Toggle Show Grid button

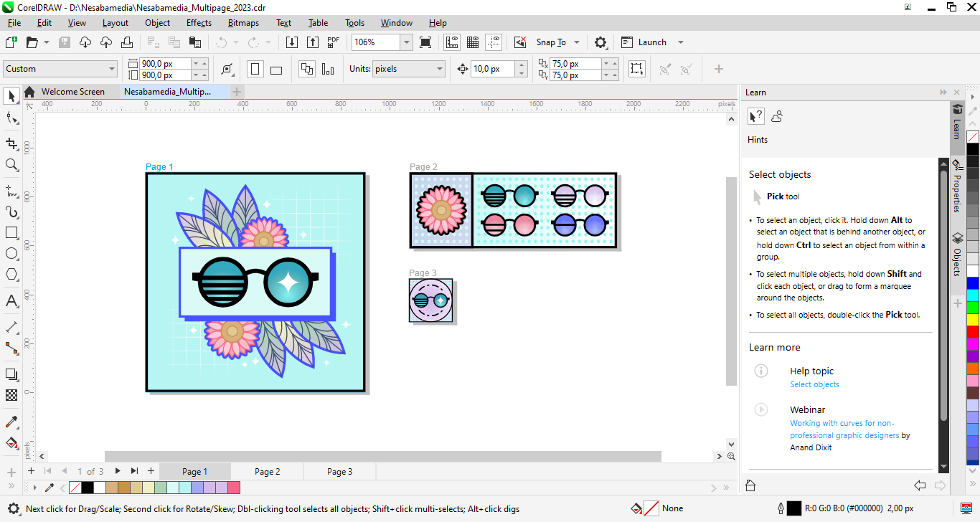[x=473, y=42]
